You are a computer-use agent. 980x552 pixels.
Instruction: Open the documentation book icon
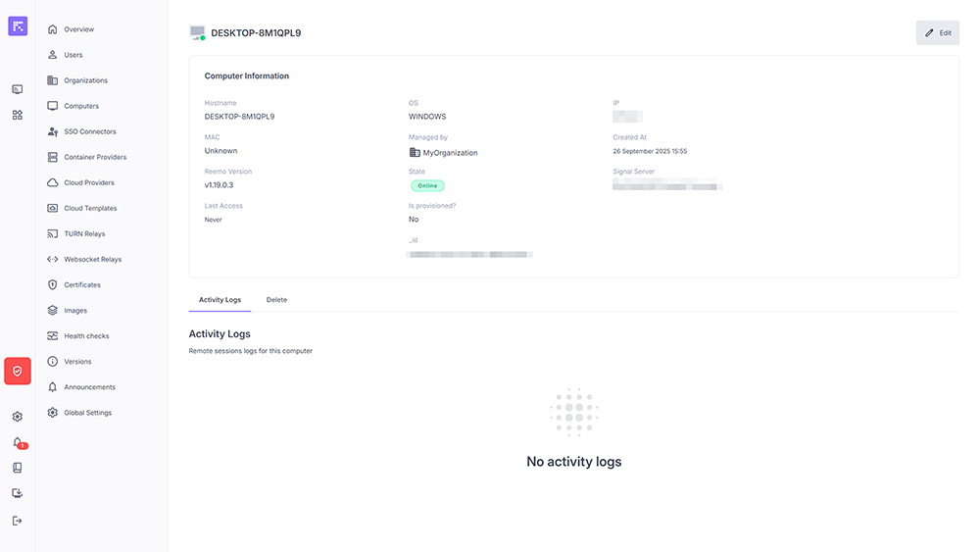point(18,468)
